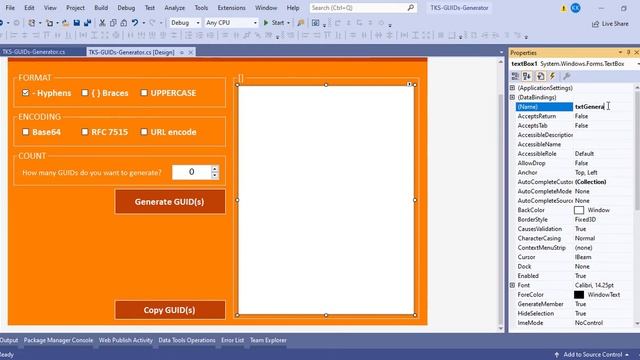Show Categorized view in Properties panel
The height and width of the screenshot is (360, 640).
515,76
